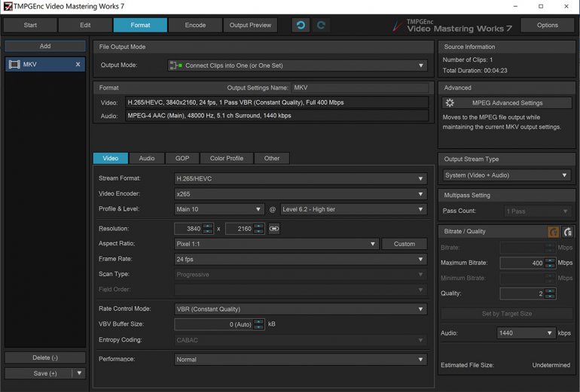Expand the Save button dropdown arrow
This screenshot has width=580, height=392.
point(80,373)
